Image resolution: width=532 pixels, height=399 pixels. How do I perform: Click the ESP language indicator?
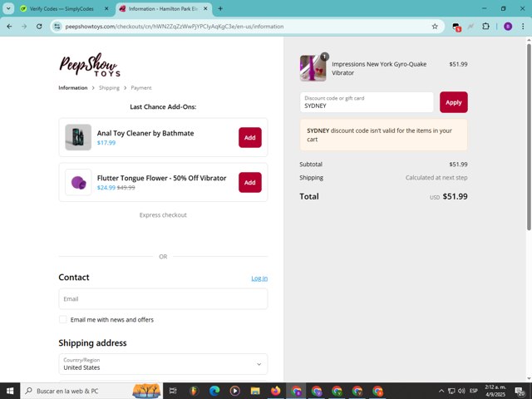(474, 391)
